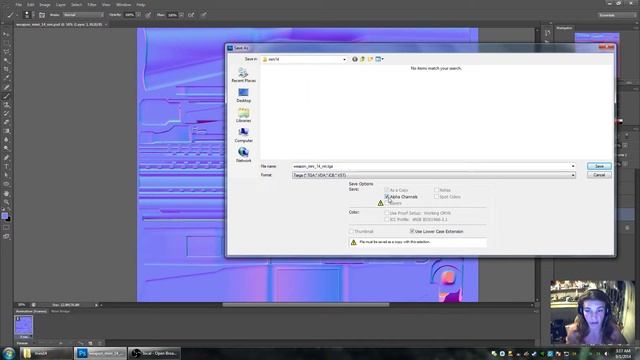The width and height of the screenshot is (640, 360).
Task: Select the Pen tool
Action: point(6,158)
